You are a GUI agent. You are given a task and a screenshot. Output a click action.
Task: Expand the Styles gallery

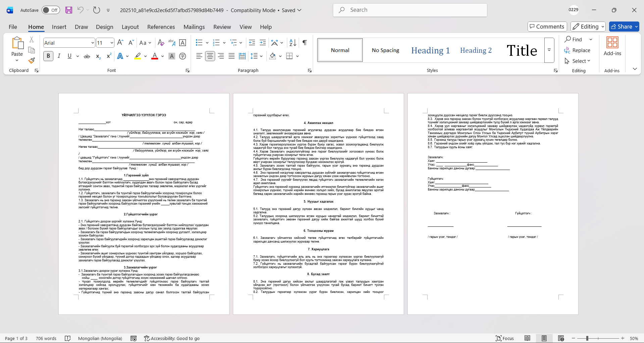(549, 50)
